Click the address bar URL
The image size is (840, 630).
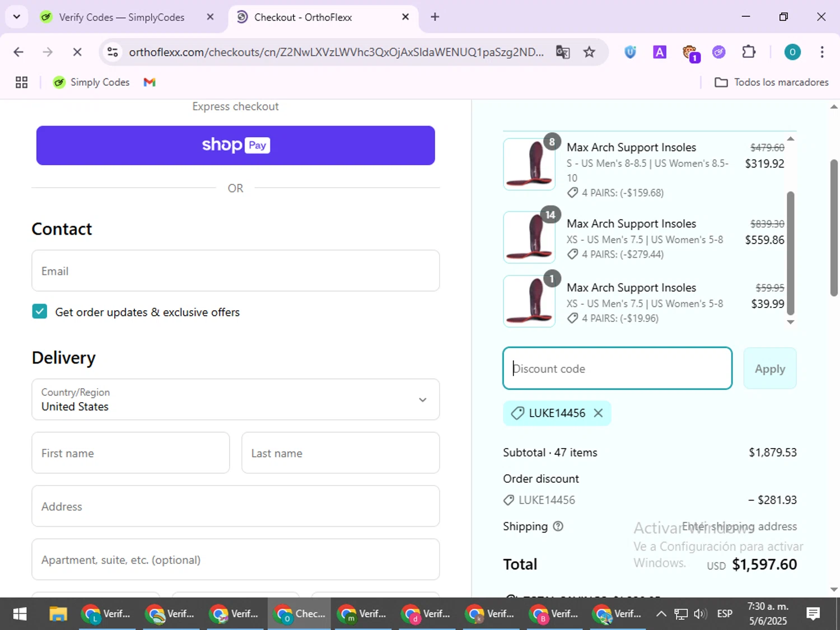tap(336, 52)
